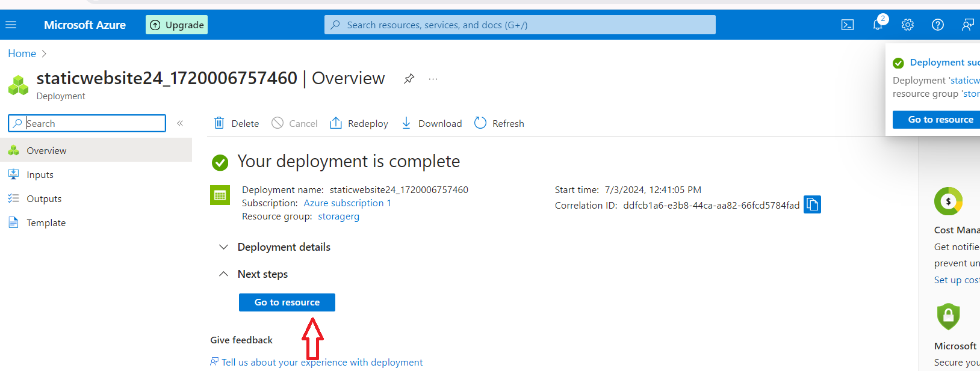Click the deployment cubes icon by the title

point(18,85)
